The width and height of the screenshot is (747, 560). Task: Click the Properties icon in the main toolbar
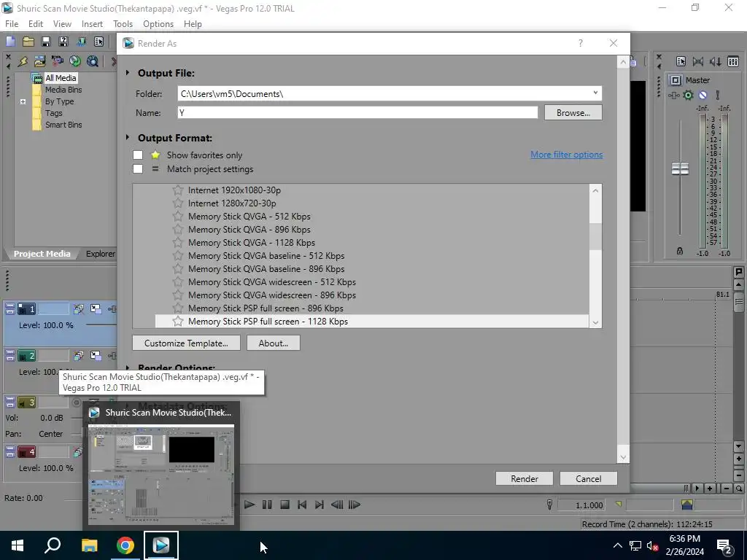[98, 42]
